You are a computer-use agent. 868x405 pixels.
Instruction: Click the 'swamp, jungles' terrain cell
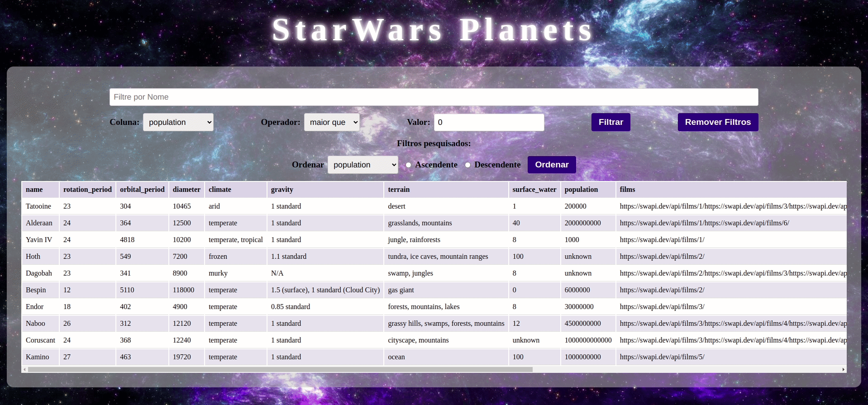[446, 273]
